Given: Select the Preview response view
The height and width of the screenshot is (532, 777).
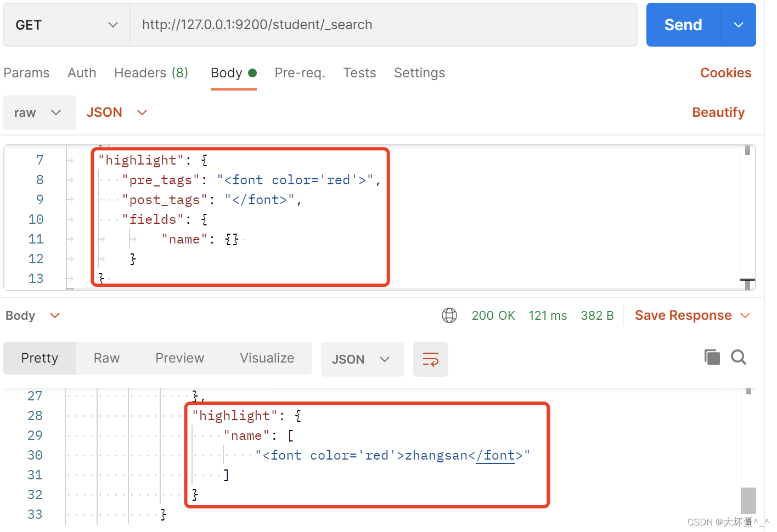Looking at the screenshot, I should coord(180,358).
